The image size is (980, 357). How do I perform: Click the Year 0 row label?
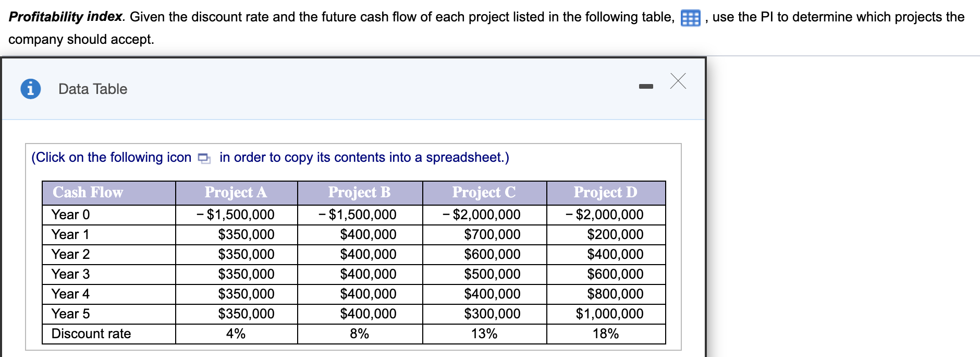[70, 214]
